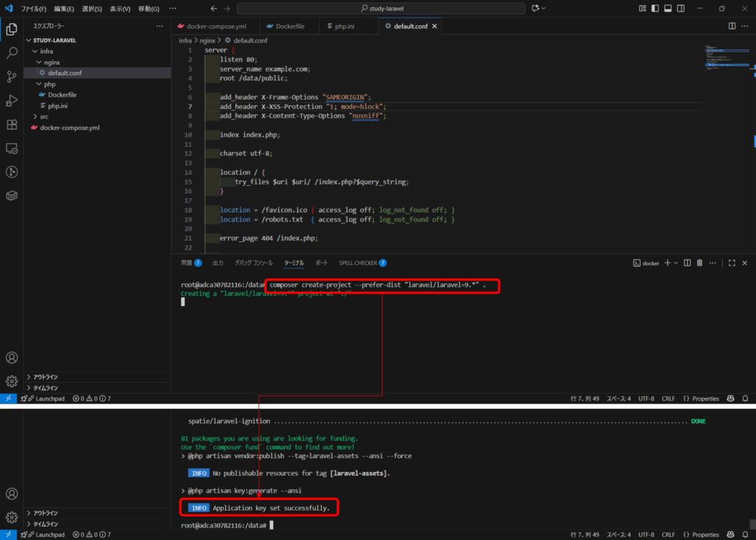Toggle the bottom panel visibility

tap(667, 8)
